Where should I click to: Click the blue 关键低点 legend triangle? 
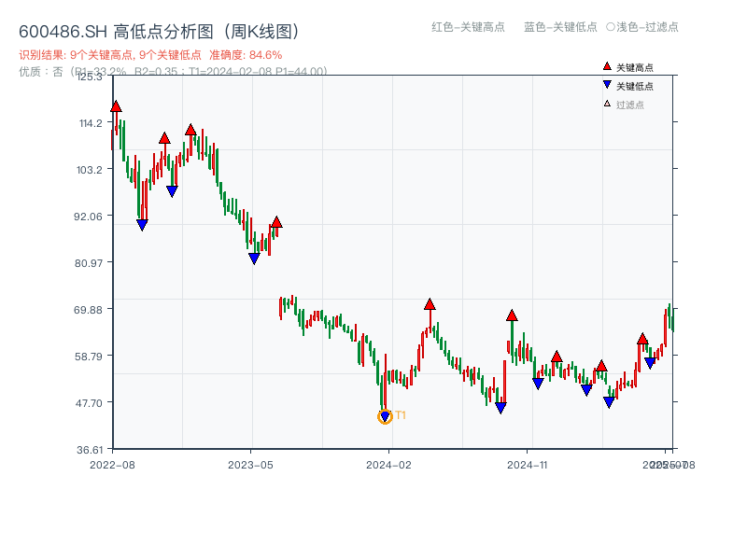[x=607, y=86]
